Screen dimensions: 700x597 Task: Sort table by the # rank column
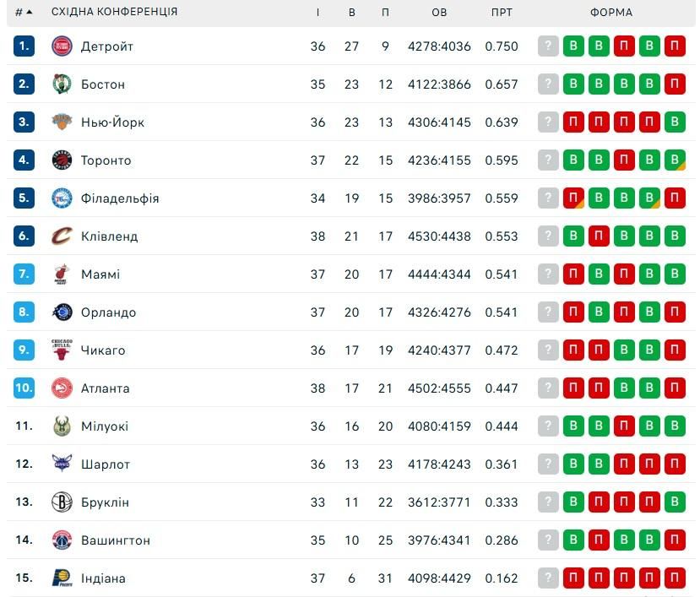click(x=23, y=13)
